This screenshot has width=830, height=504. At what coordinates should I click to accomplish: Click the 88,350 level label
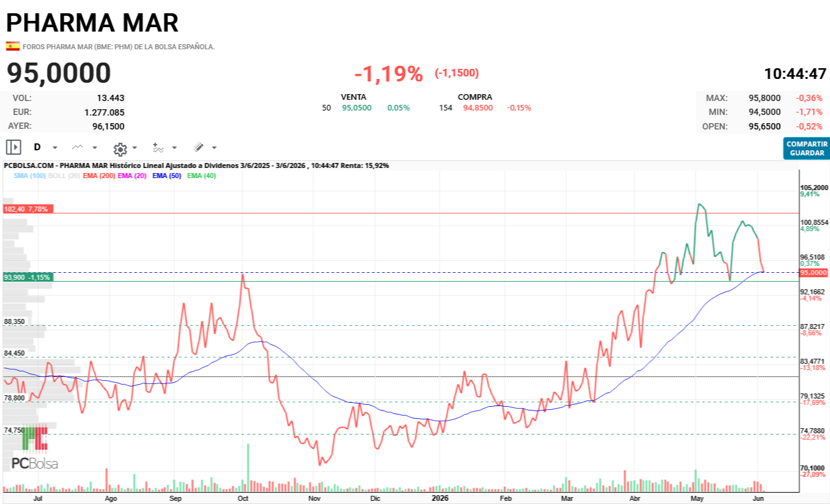click(14, 321)
